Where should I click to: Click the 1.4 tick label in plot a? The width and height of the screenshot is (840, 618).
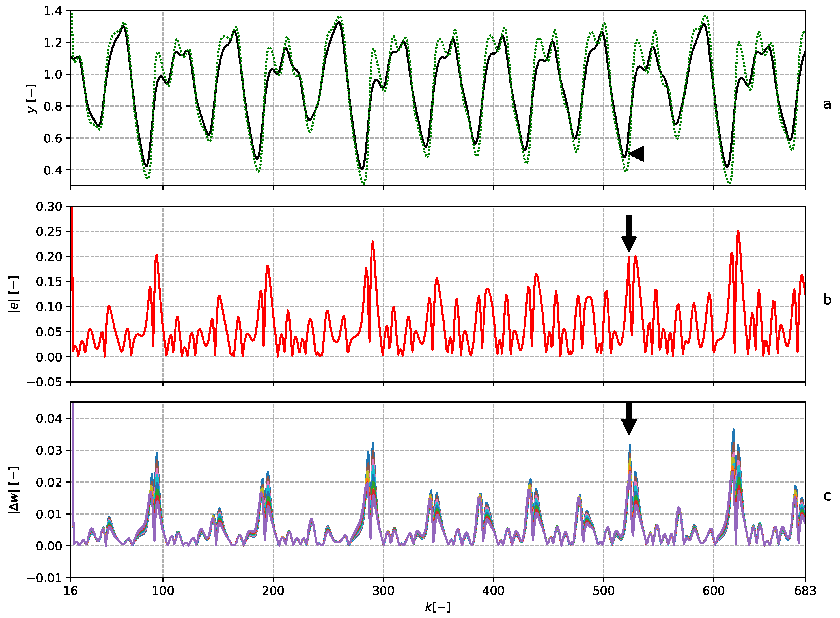(53, 11)
